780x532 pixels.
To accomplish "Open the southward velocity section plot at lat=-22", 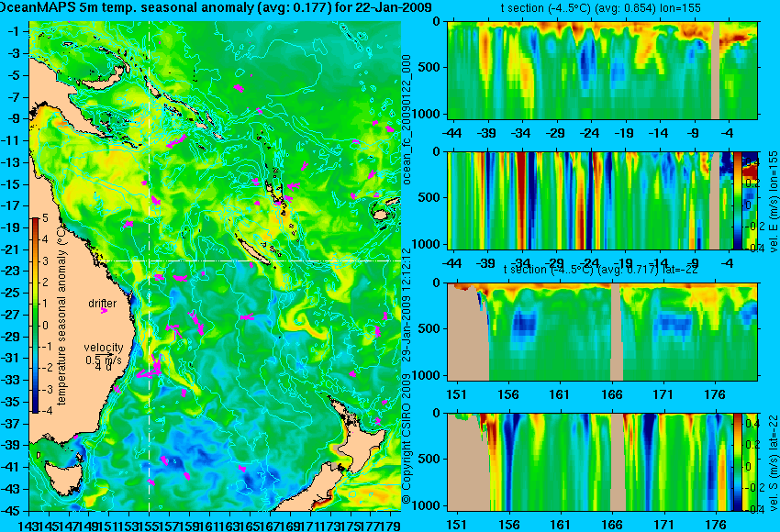I will point(590,462).
